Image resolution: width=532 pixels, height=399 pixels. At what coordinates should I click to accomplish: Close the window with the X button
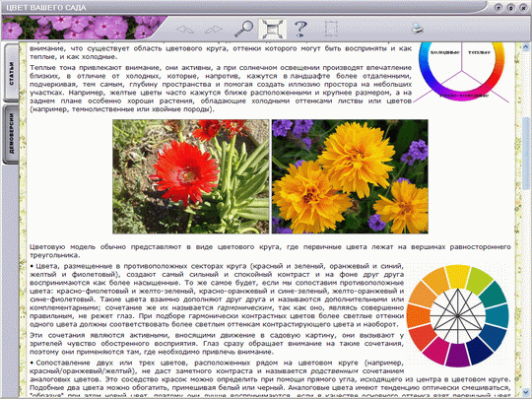[x=523, y=8]
